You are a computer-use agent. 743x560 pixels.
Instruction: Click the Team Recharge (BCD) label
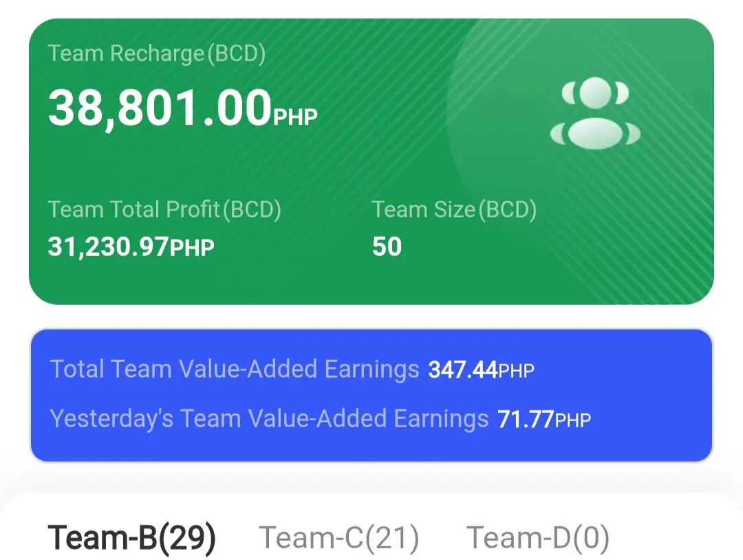pyautogui.click(x=157, y=53)
